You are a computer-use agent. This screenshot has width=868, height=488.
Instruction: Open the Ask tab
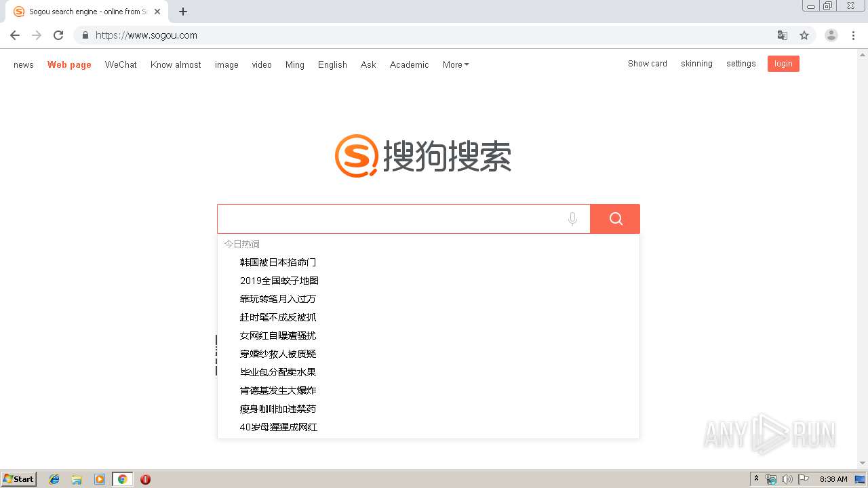[x=368, y=65]
